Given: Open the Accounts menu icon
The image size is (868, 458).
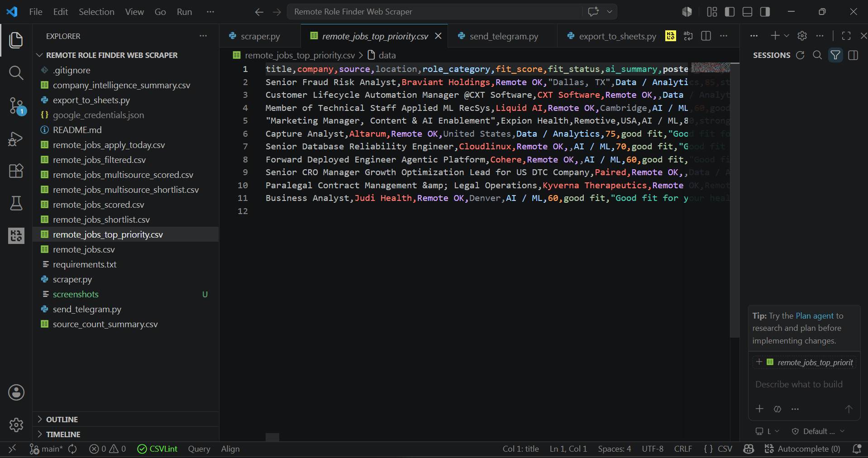Looking at the screenshot, I should pyautogui.click(x=16, y=392).
